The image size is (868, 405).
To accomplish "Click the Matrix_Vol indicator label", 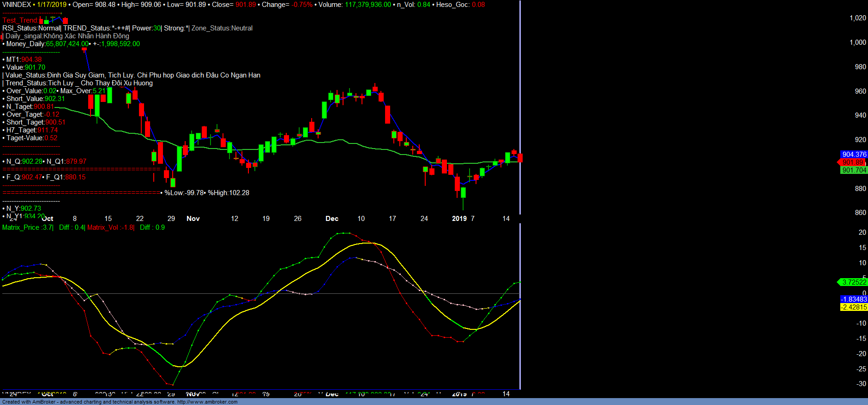I will 110,227.
